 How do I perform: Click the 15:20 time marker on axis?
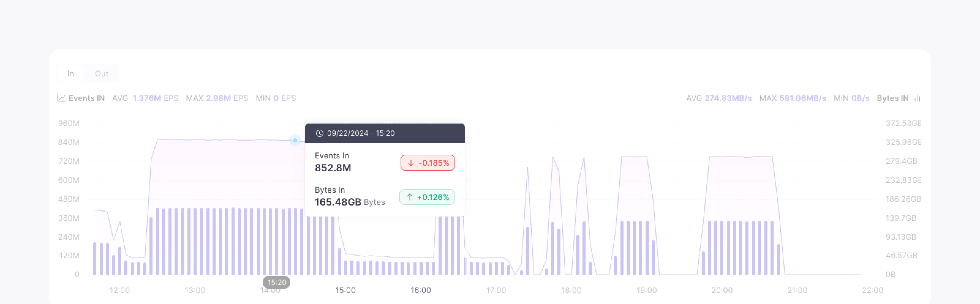click(x=277, y=282)
